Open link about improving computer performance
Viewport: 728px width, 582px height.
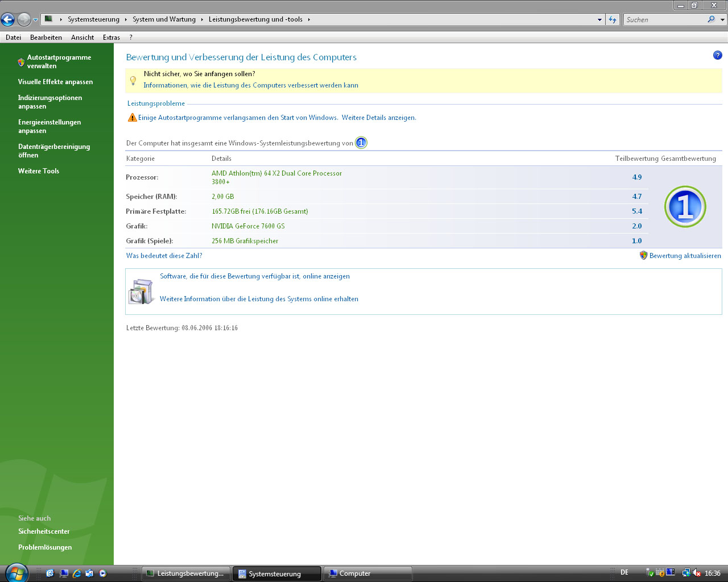click(251, 85)
